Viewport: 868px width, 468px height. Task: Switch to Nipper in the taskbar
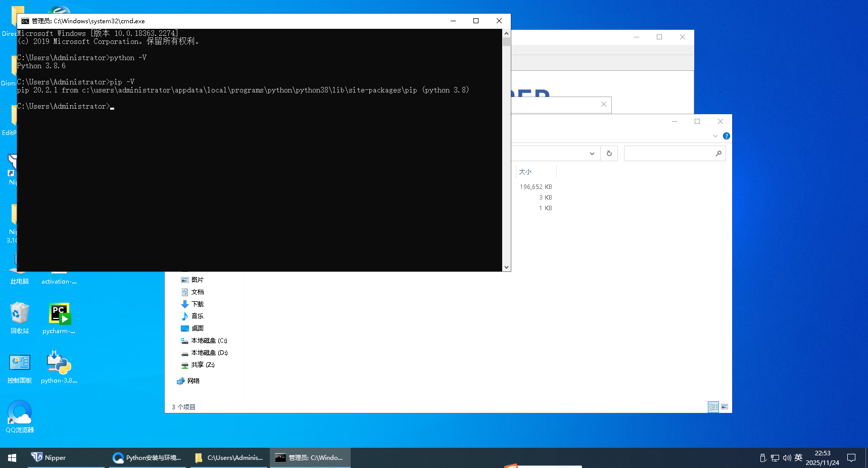point(49,458)
